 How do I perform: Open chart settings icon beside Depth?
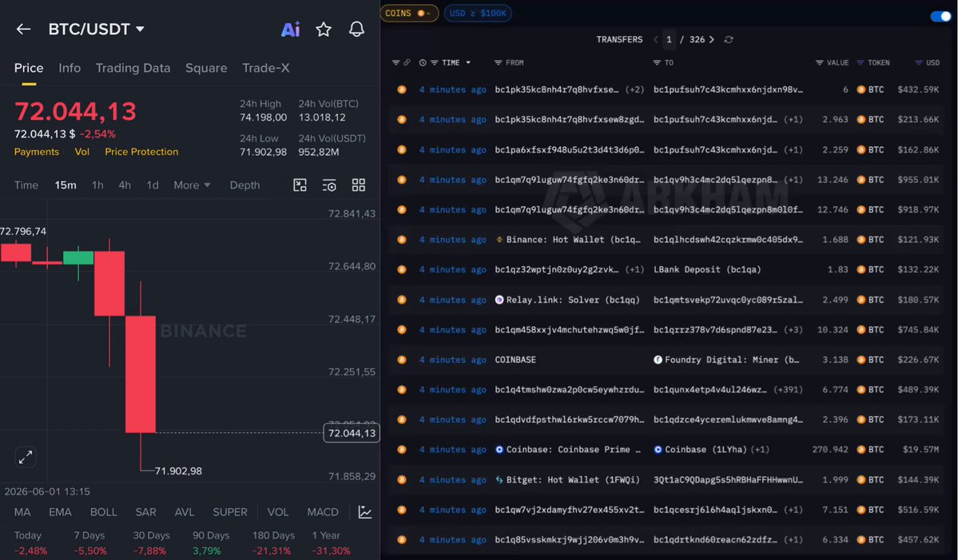click(x=329, y=185)
